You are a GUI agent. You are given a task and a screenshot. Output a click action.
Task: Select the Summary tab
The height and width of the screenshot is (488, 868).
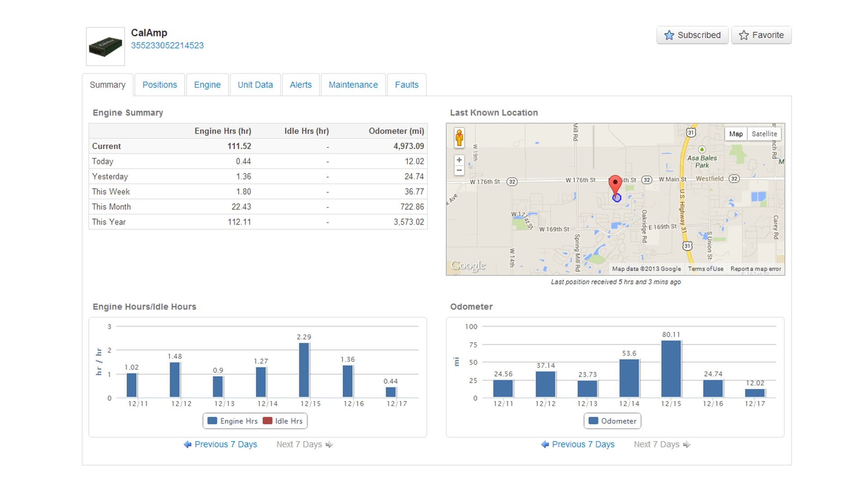(x=108, y=85)
